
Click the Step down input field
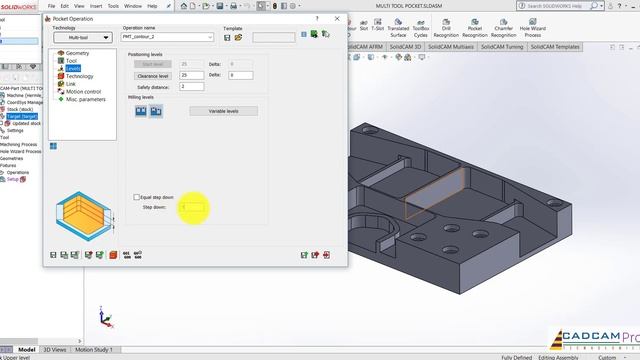[192, 207]
